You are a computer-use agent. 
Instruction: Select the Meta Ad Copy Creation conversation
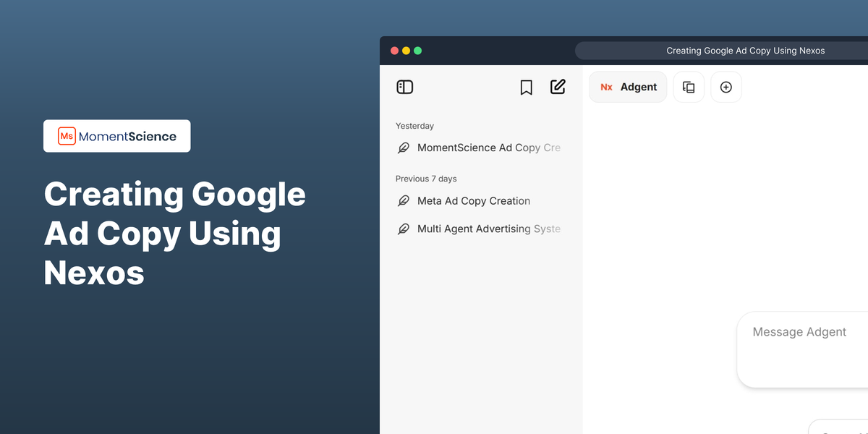473,200
